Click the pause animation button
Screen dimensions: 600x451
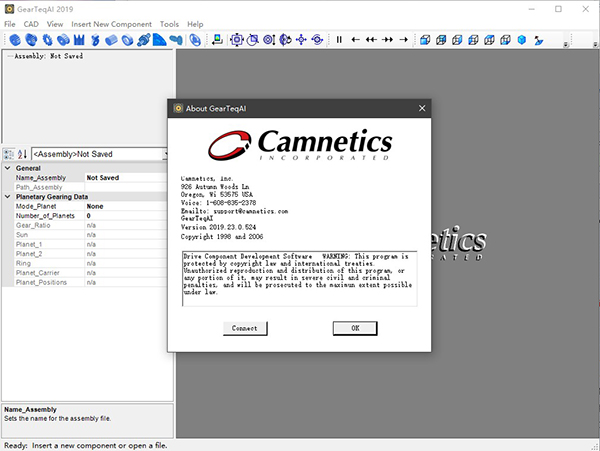tap(339, 40)
